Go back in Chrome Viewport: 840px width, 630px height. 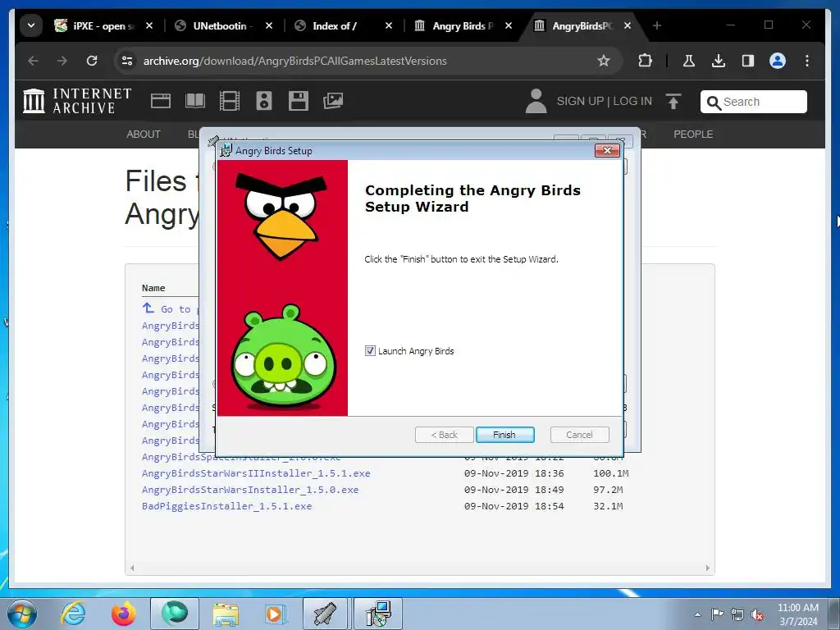pos(33,61)
